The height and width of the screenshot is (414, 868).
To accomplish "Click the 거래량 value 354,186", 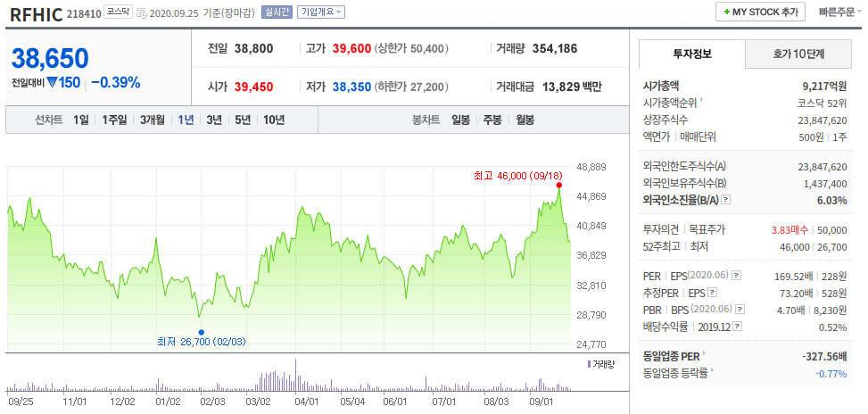I will (555, 49).
